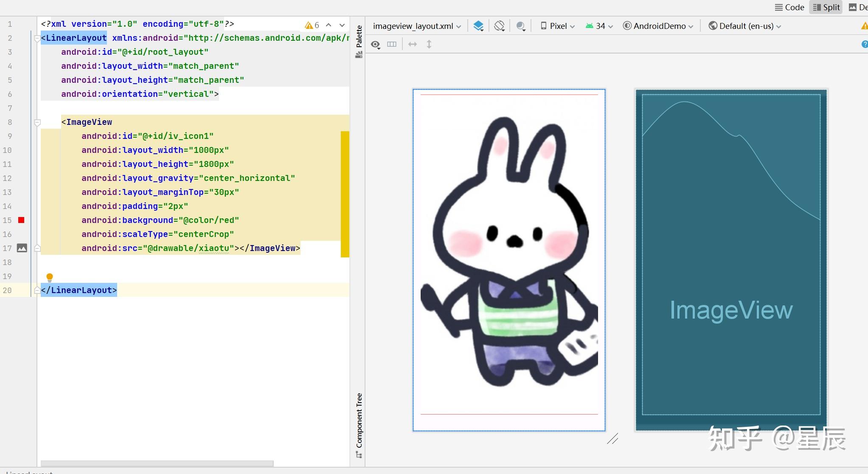The width and height of the screenshot is (868, 474).
Task: Switch editor to Code view mode
Action: [789, 7]
